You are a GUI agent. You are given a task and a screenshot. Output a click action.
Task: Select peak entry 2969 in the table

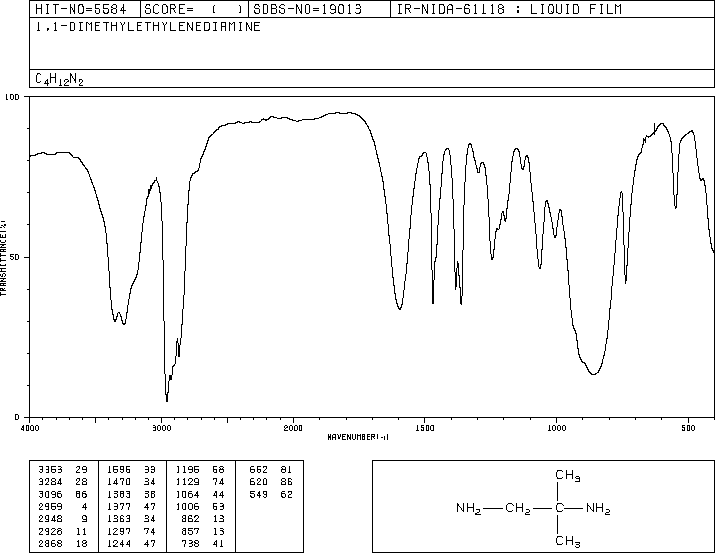pyautogui.click(x=63, y=506)
